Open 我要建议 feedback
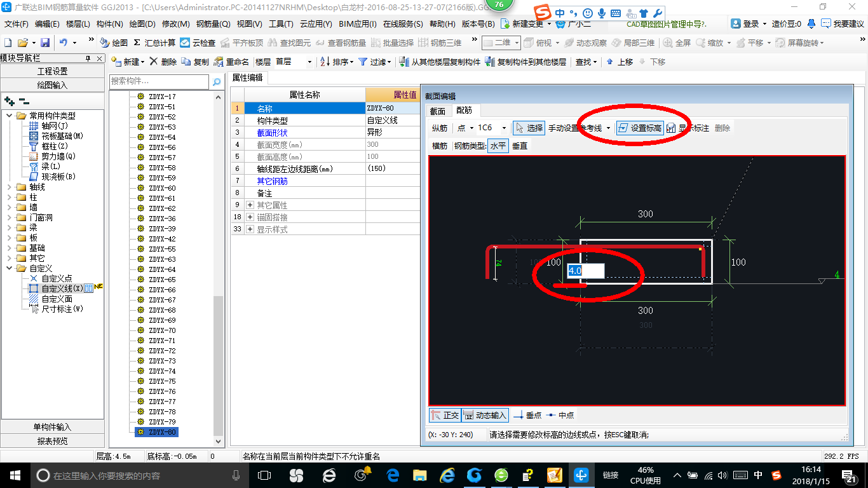868x488 pixels. pyautogui.click(x=843, y=24)
